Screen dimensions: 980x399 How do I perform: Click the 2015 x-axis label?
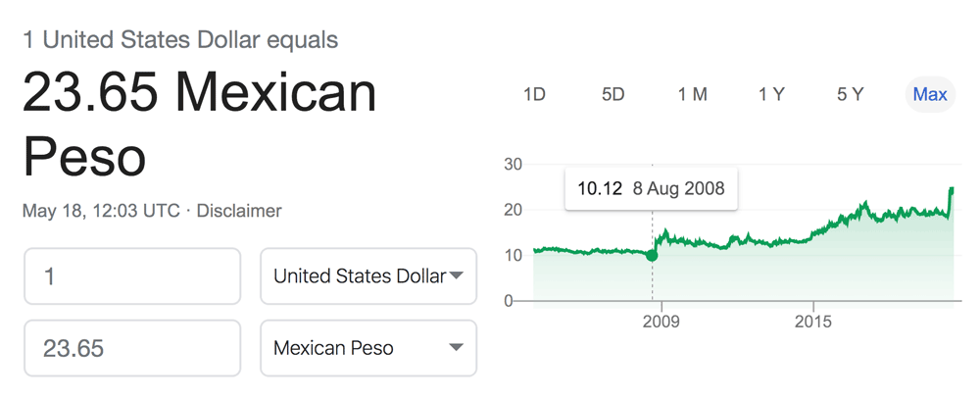[x=813, y=323]
